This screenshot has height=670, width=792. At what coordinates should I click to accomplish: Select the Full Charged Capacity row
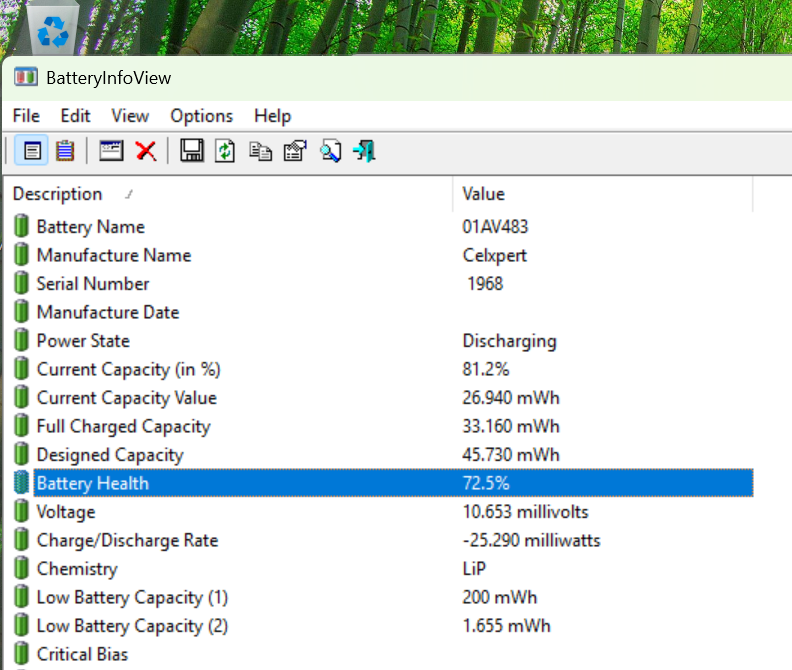(383, 426)
